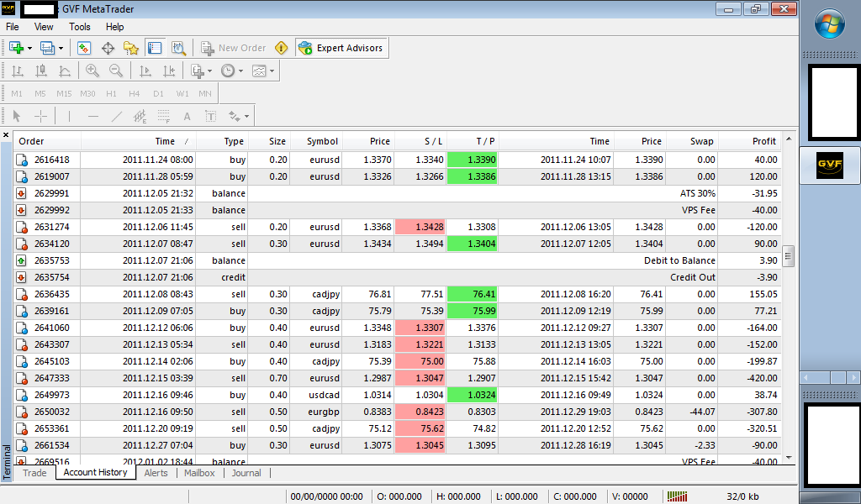
Task: Expand the New Chart dropdown arrow
Action: pyautogui.click(x=29, y=48)
